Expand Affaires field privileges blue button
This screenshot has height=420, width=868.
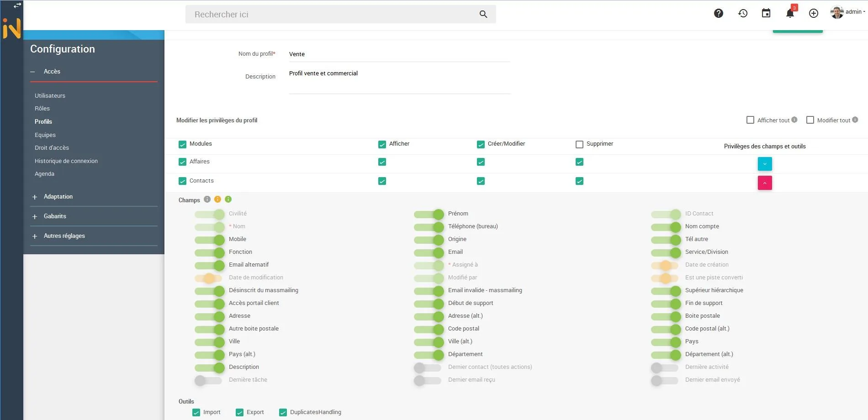tap(765, 164)
